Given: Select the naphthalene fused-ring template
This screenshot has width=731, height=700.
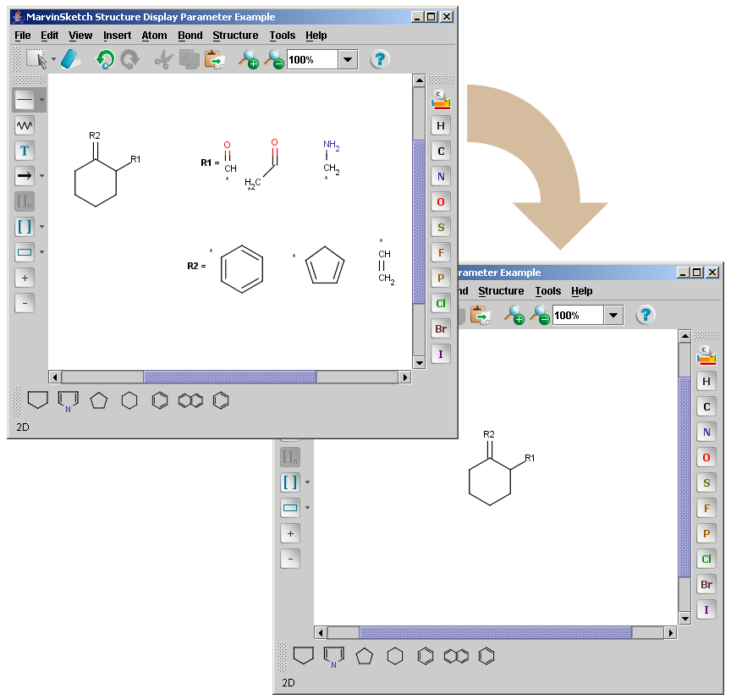Looking at the screenshot, I should click(x=189, y=400).
